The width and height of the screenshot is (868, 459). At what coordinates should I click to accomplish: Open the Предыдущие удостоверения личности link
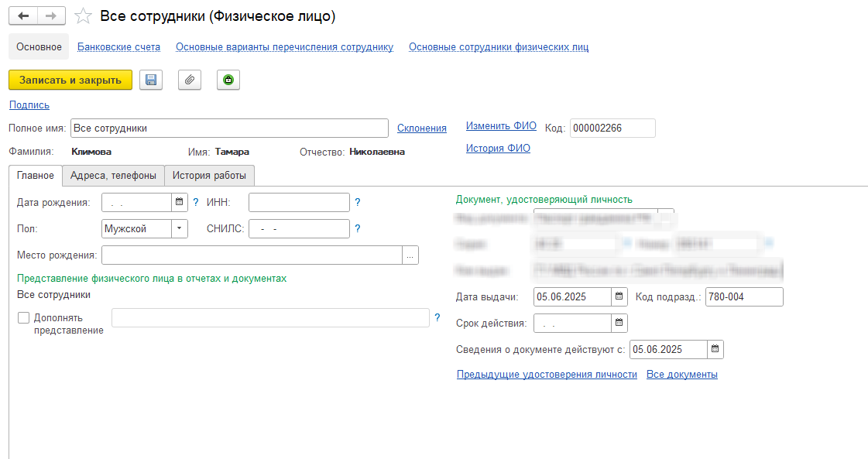coord(547,375)
